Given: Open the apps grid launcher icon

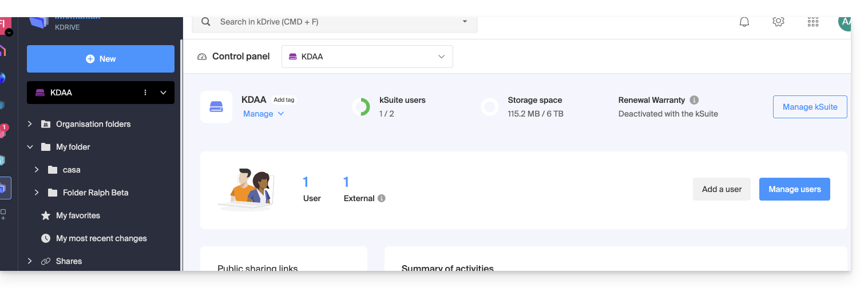Looking at the screenshot, I should (812, 22).
